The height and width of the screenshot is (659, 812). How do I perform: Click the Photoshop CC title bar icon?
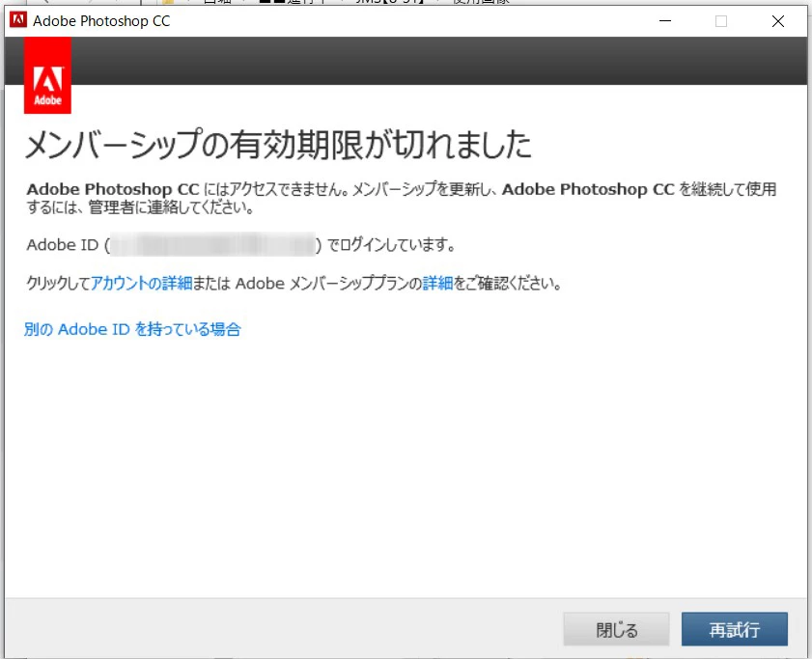[18, 20]
